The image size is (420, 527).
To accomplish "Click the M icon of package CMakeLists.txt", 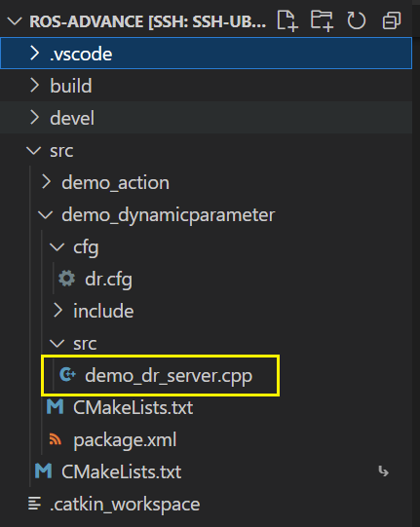I will (56, 406).
